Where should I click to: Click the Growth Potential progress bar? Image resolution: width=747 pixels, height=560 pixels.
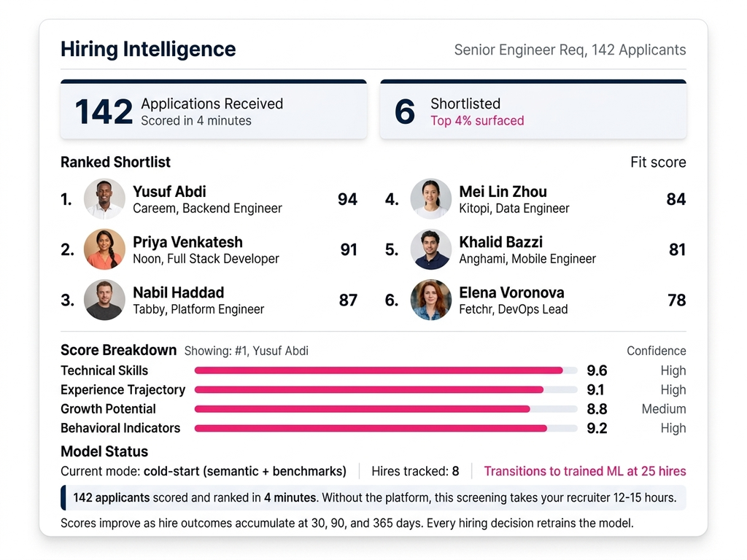pyautogui.click(x=386, y=409)
